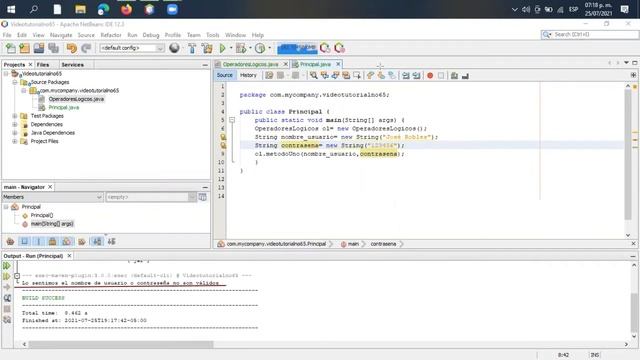The height and width of the screenshot is (360, 640).
Task: Select the Source view button
Action: (224, 76)
